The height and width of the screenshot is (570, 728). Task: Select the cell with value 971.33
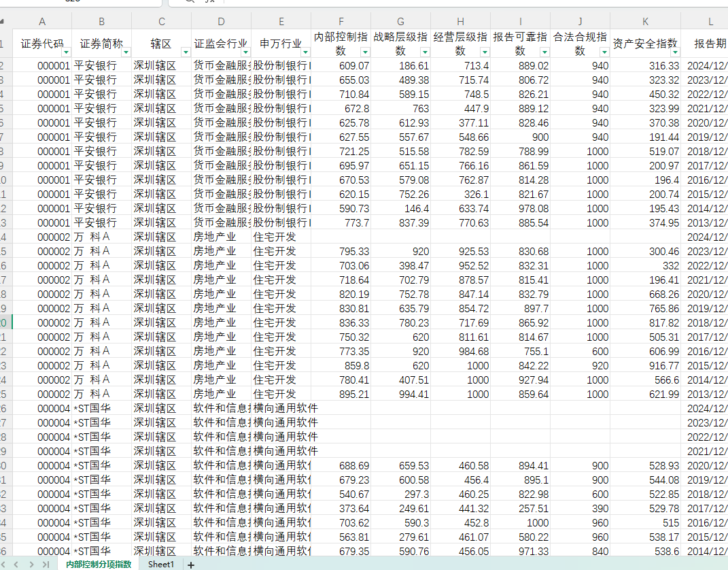point(521,552)
